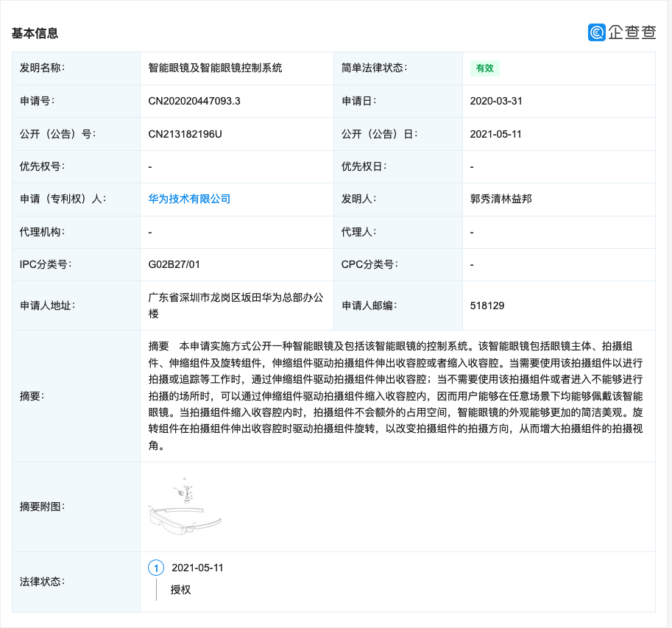Click the 基本信息 section heading
This screenshot has height=628, width=672.
[35, 33]
